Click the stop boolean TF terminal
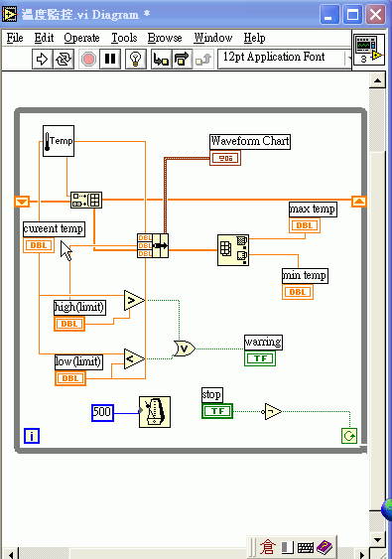 pyautogui.click(x=217, y=411)
